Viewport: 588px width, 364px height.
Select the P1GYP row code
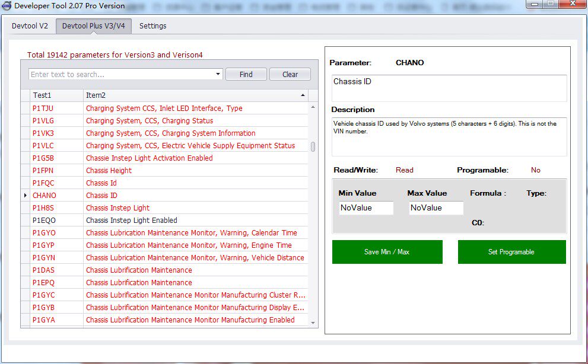click(43, 245)
